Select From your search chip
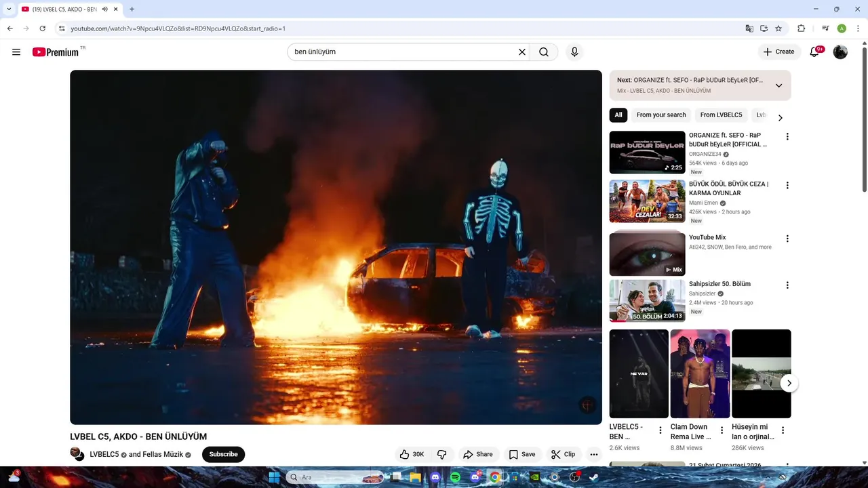Viewport: 868px width, 488px height. point(661,115)
